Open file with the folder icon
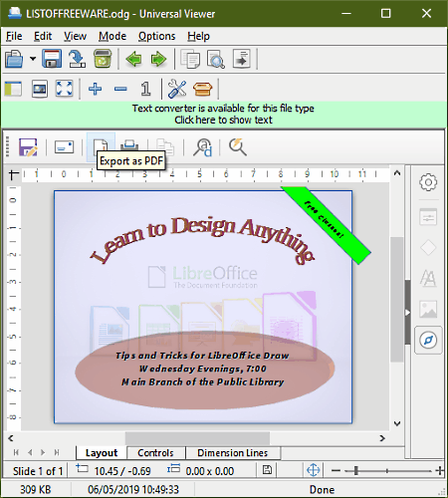The height and width of the screenshot is (498, 448). coord(14,59)
